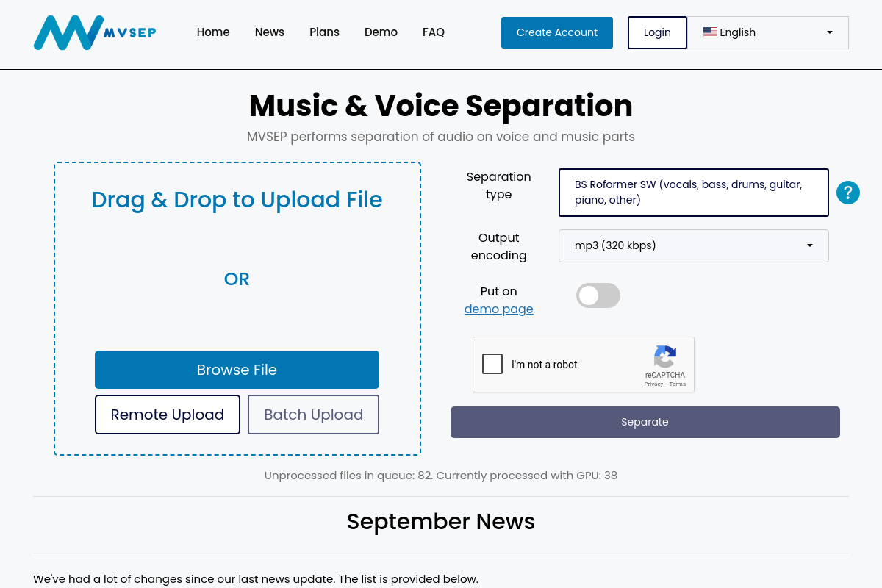
Task: Click the MVSEP logo
Action: (x=95, y=32)
